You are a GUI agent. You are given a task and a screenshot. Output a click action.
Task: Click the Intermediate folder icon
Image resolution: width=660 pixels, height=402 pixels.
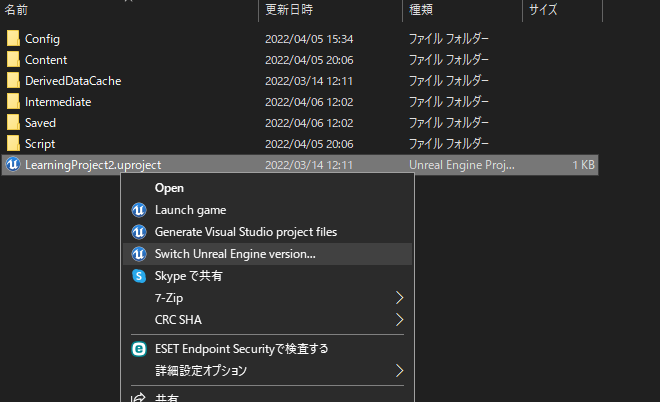[x=13, y=101]
